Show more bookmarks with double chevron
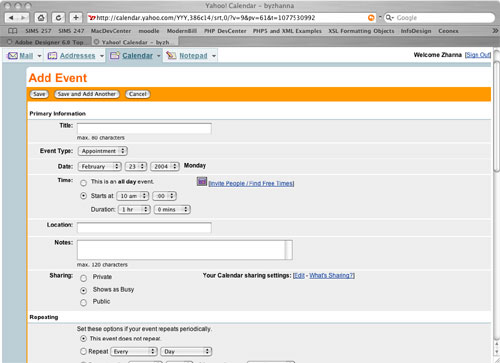Viewport: 500px width, 363px height. click(x=495, y=31)
